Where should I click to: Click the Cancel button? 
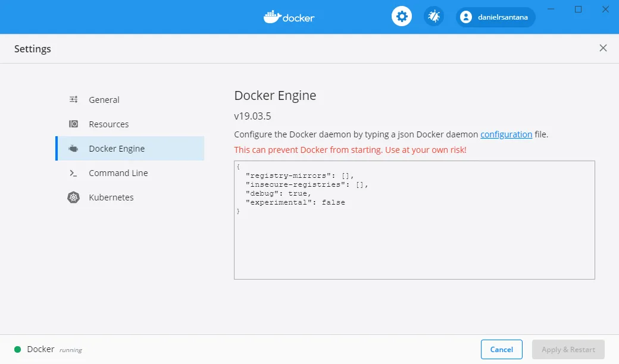click(501, 349)
